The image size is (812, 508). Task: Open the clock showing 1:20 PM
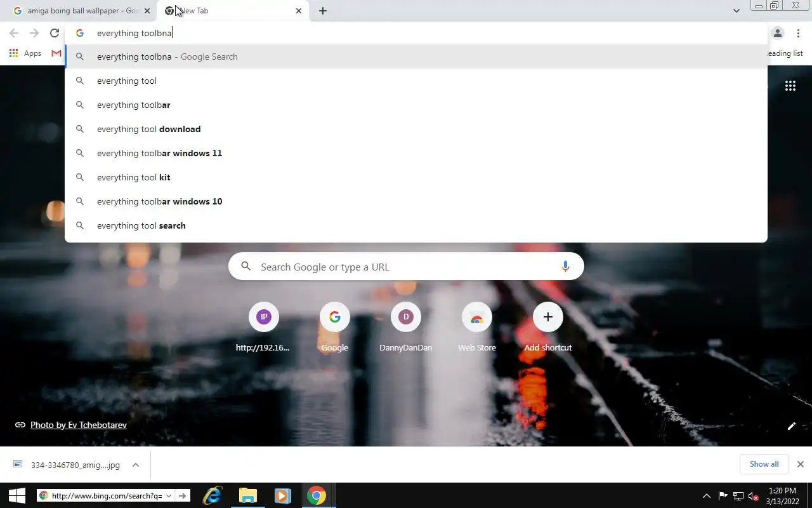pos(782,495)
